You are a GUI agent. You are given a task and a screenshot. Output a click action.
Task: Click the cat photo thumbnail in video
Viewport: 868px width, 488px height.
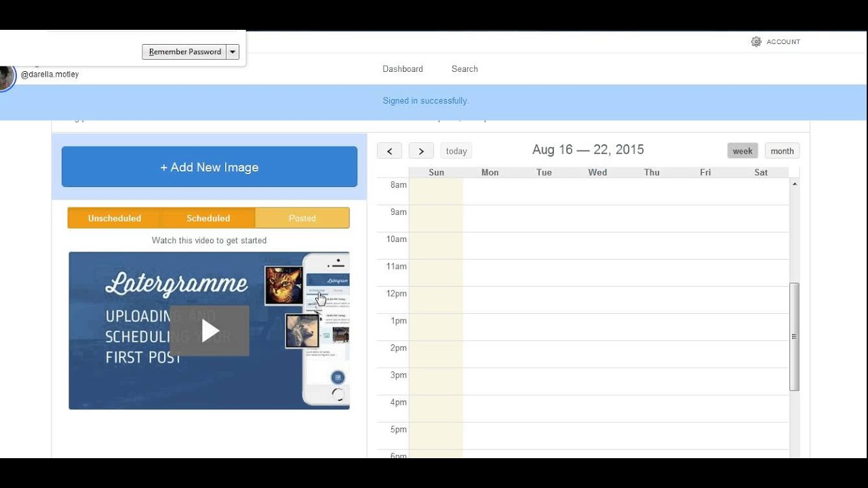click(x=284, y=285)
